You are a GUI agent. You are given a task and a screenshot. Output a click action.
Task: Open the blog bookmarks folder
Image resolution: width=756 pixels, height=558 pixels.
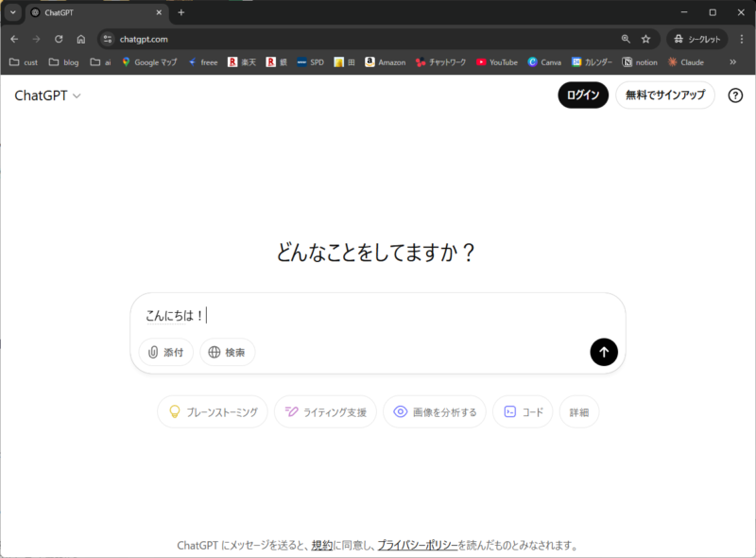63,62
